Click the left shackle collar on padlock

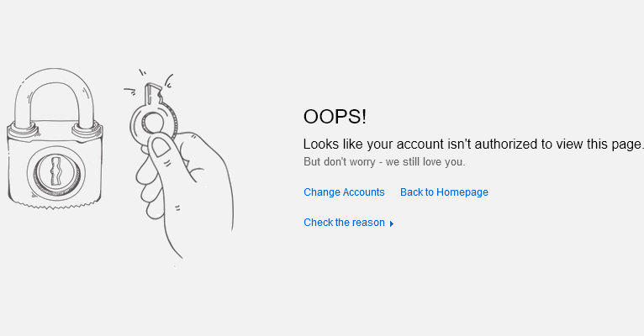coord(23,129)
